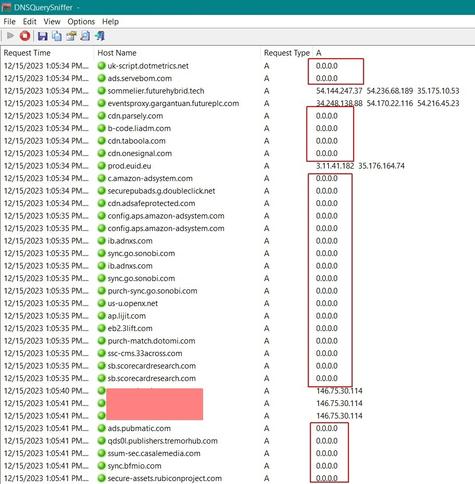Click green icon next to eb2.3lift.com

[x=101, y=328]
